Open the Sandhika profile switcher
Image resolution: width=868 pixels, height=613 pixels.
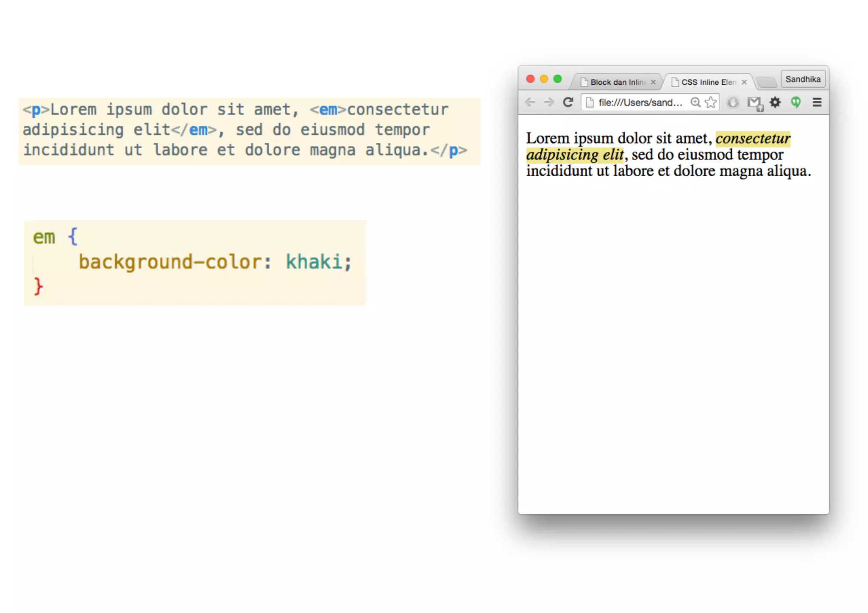[x=803, y=79]
